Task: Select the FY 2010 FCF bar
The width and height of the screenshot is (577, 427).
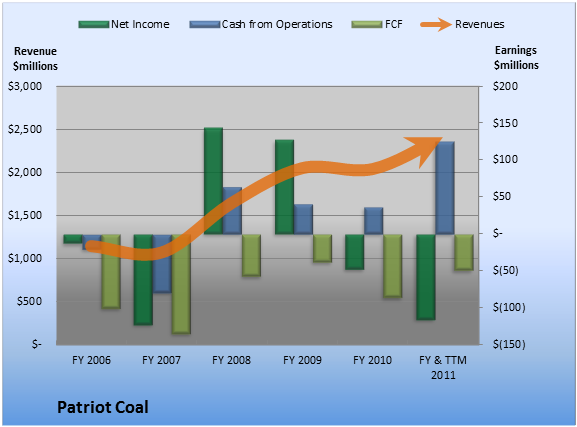Action: 393,266
